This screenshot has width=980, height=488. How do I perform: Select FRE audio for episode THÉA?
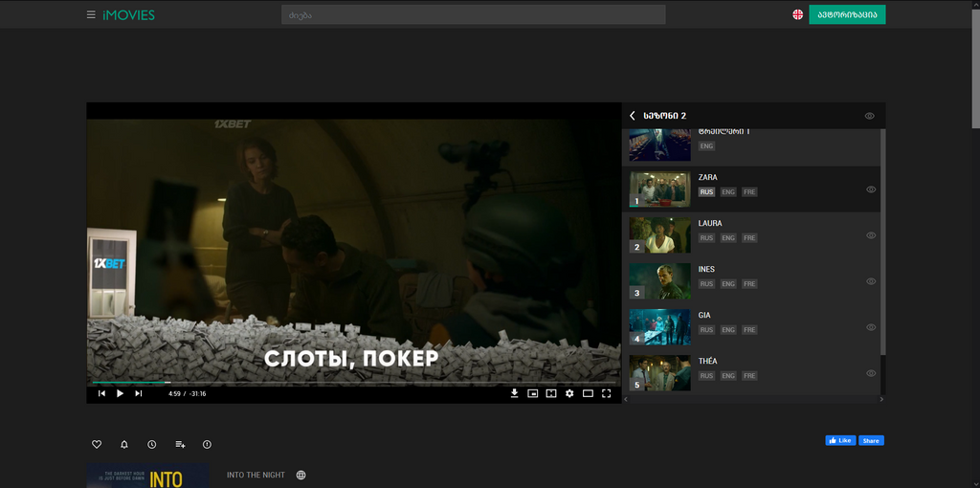tap(749, 375)
